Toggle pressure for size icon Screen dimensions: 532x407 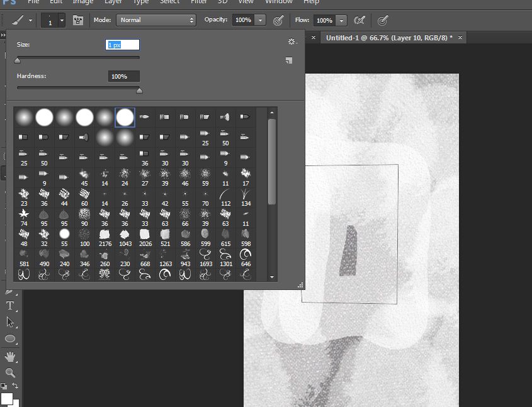pyautogui.click(x=383, y=20)
